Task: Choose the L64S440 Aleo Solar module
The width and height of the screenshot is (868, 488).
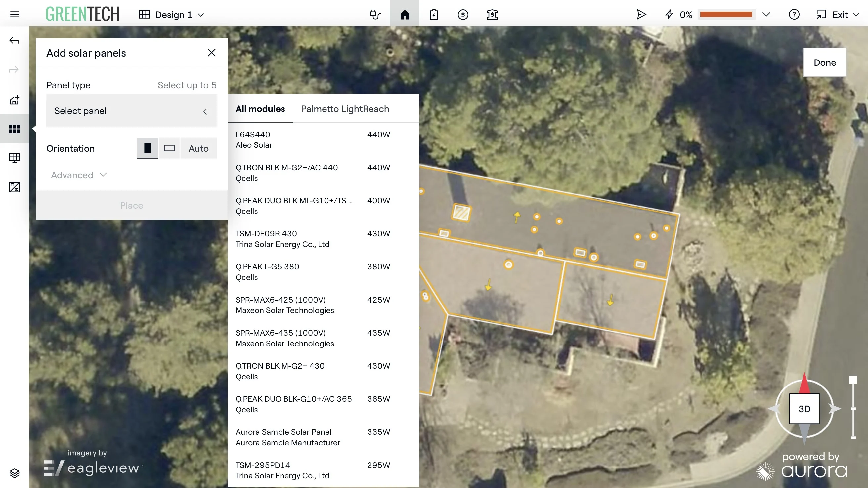Action: [x=313, y=140]
